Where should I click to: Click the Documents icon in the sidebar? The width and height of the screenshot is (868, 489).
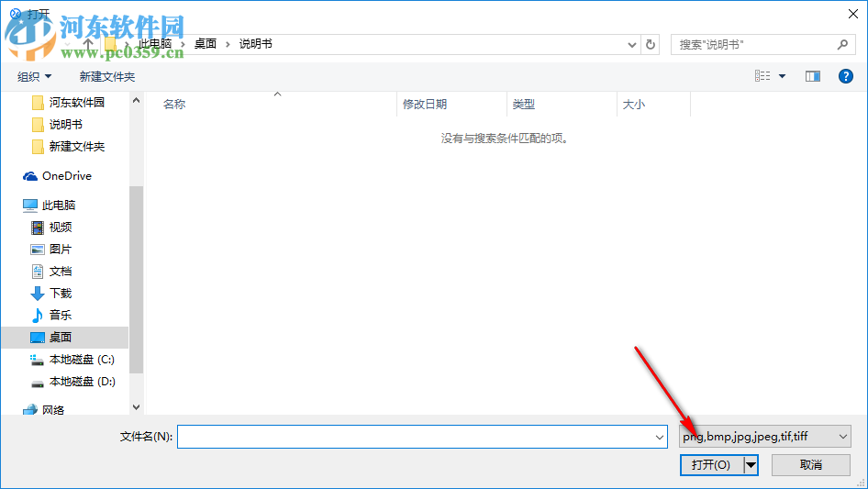click(37, 272)
